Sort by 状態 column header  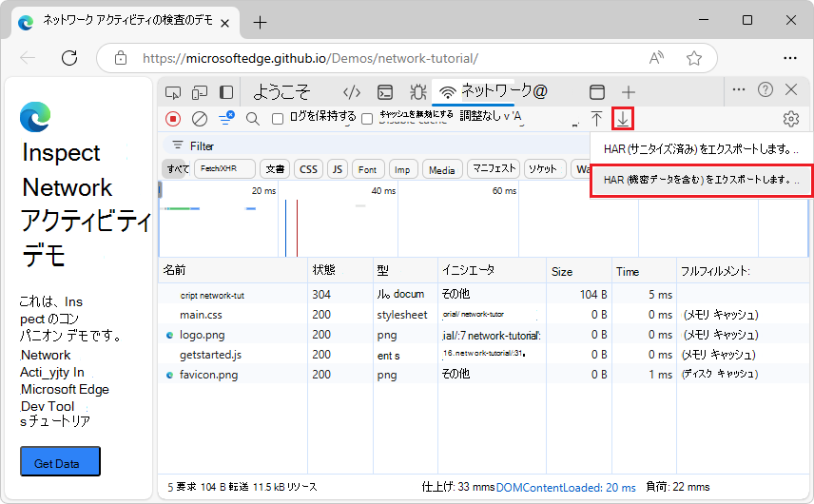coord(340,270)
